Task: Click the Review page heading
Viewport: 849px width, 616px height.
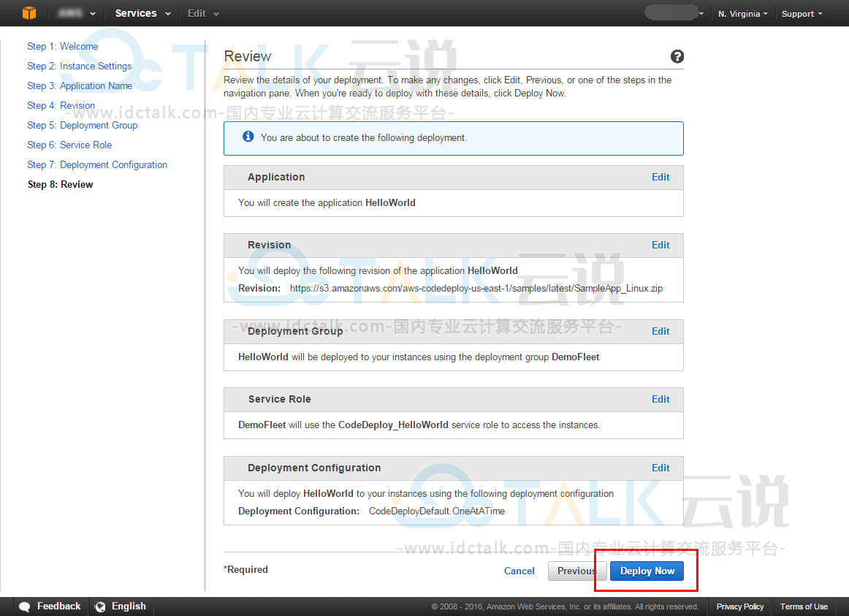Action: coord(248,56)
